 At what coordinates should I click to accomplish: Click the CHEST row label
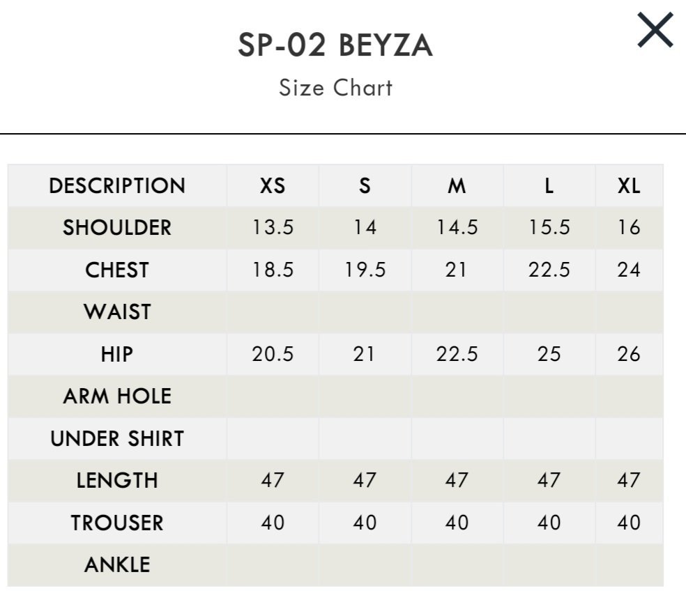coord(117,270)
